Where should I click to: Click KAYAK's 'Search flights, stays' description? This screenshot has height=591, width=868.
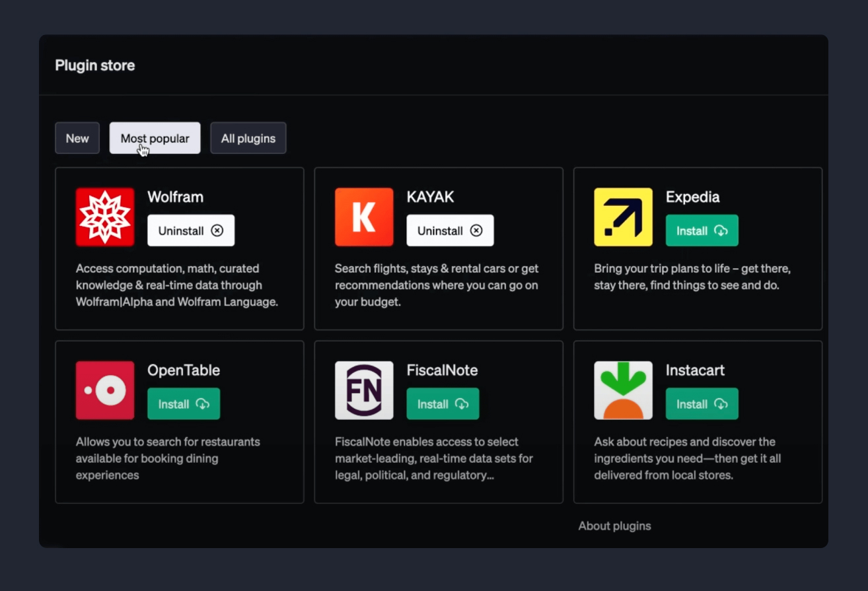437,285
